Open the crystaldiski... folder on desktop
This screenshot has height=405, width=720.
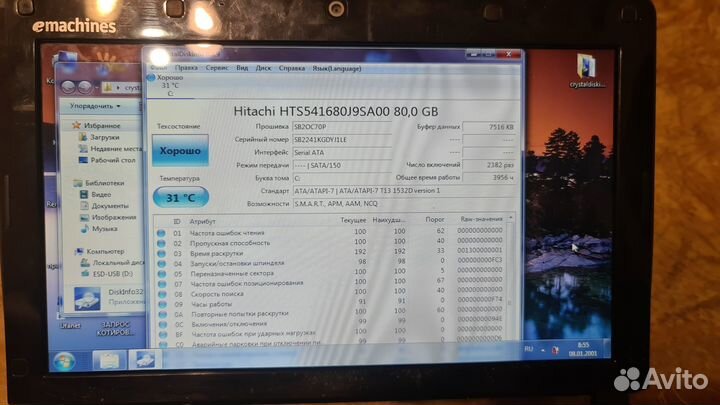[587, 71]
